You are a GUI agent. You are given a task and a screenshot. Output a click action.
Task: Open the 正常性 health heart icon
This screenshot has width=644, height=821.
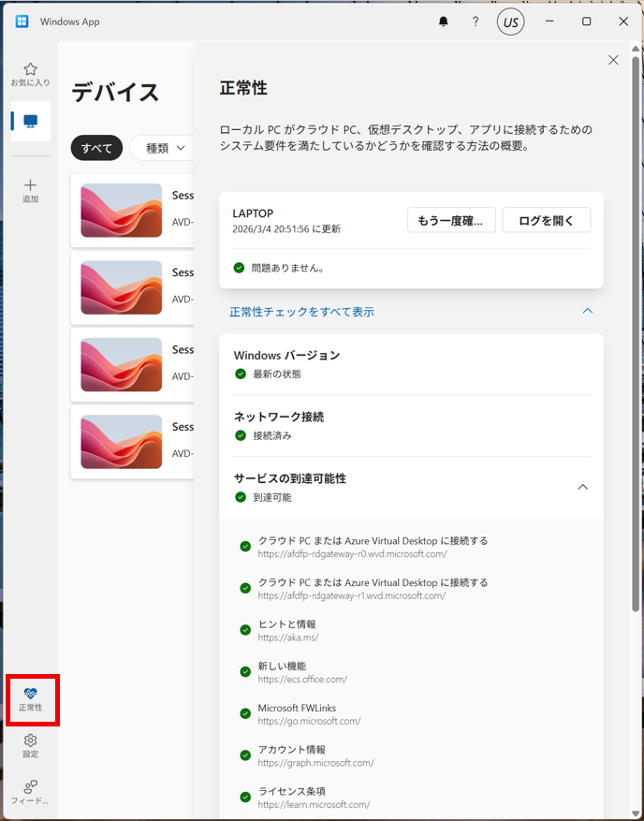pos(30,694)
